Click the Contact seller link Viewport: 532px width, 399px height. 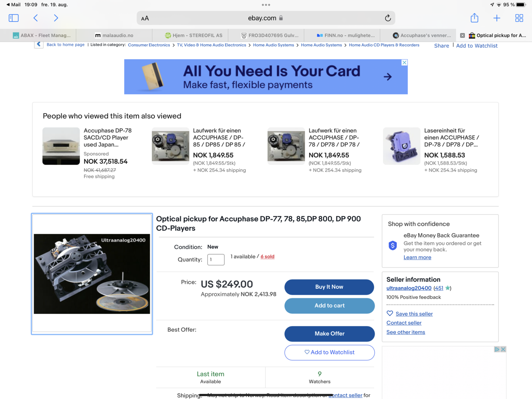click(x=404, y=323)
